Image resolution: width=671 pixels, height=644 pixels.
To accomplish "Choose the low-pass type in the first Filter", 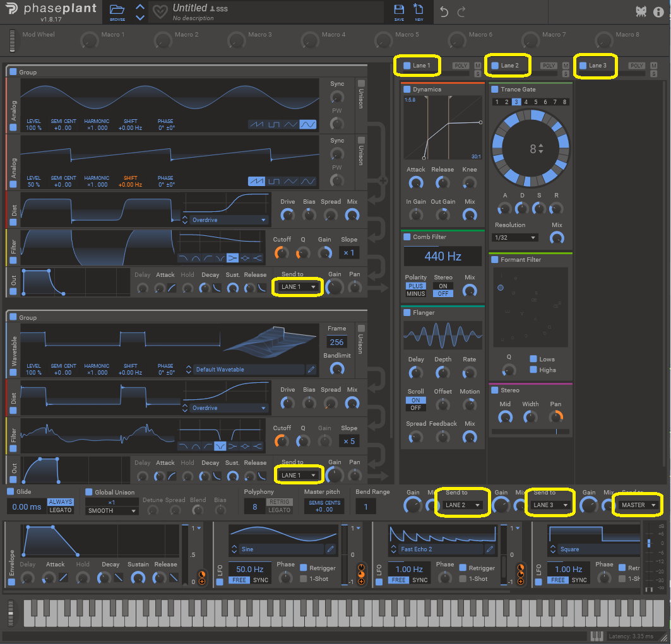I will 183,258.
